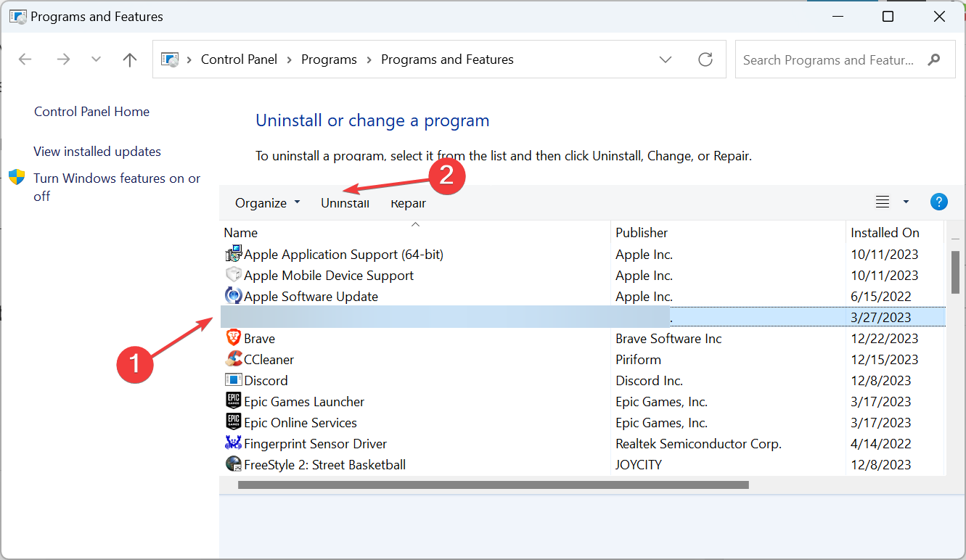Click Programs and Features breadcrumb
The height and width of the screenshot is (560, 966).
(447, 59)
